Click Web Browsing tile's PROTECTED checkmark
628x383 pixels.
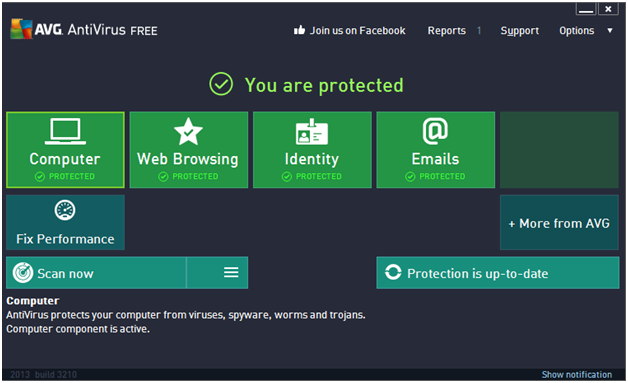(163, 177)
